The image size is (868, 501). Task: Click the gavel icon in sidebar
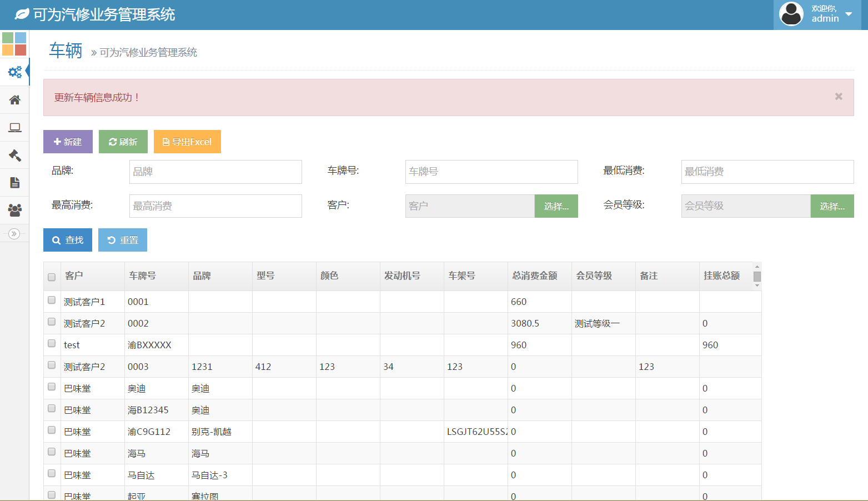[x=14, y=156]
